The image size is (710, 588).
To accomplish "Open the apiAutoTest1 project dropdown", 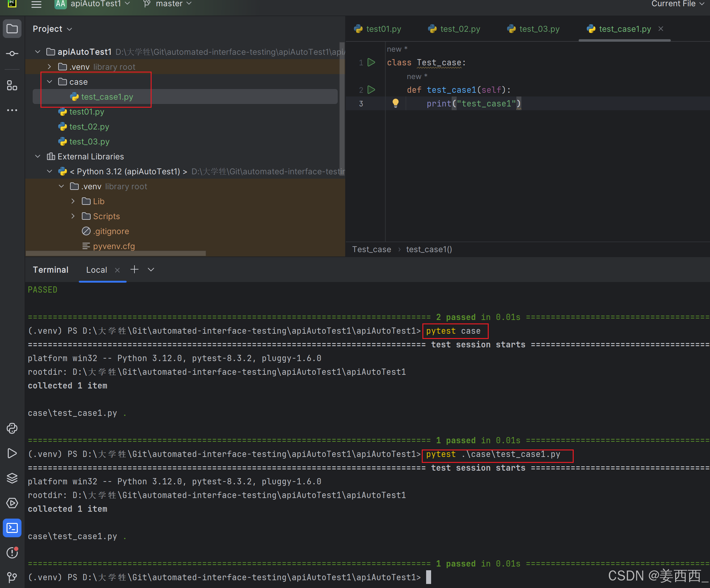I will (93, 4).
